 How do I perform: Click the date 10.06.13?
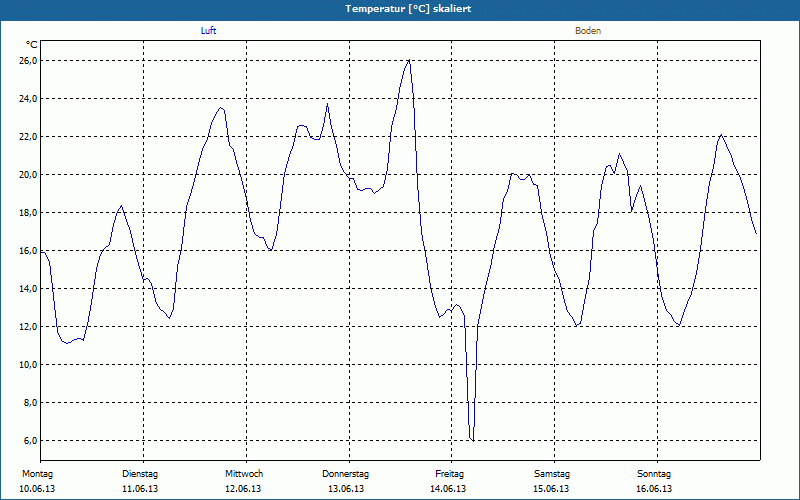pos(37,489)
